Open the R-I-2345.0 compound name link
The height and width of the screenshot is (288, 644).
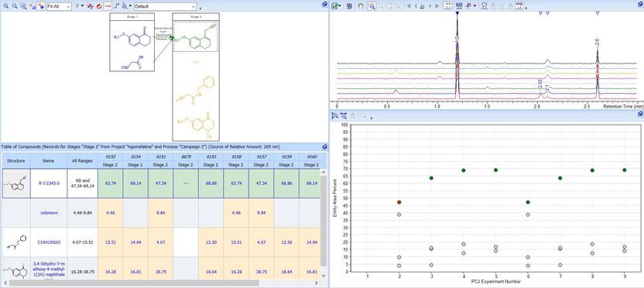coord(49,183)
